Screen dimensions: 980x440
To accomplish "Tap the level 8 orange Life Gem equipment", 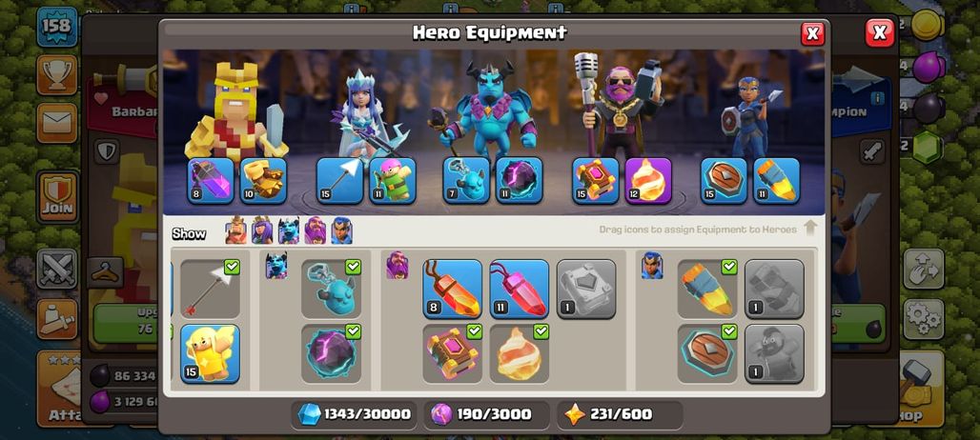I will coord(453,289).
